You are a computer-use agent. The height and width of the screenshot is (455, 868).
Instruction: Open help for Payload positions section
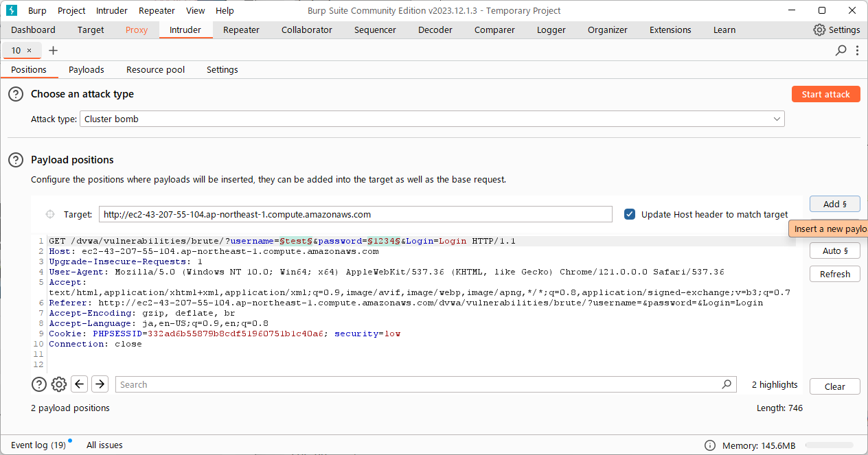tap(16, 160)
